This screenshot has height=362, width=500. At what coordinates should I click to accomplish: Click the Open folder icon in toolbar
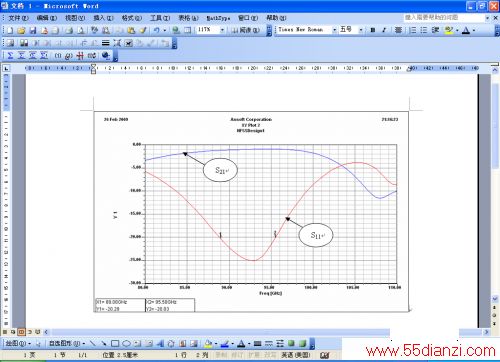(21, 30)
